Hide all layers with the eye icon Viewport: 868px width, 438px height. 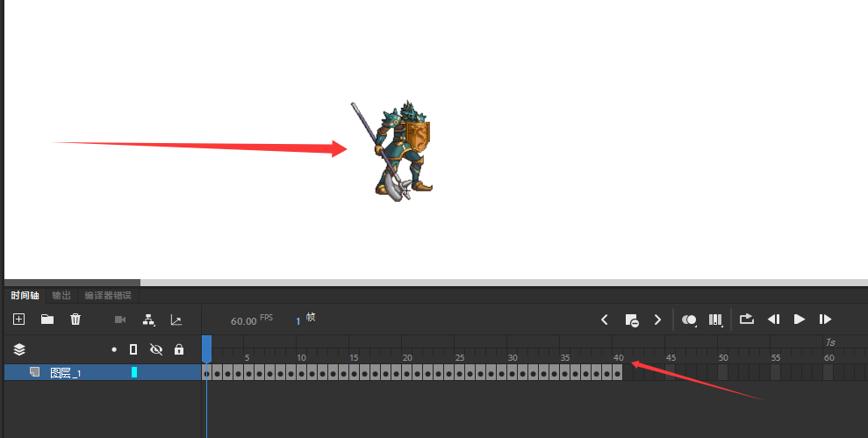click(156, 349)
